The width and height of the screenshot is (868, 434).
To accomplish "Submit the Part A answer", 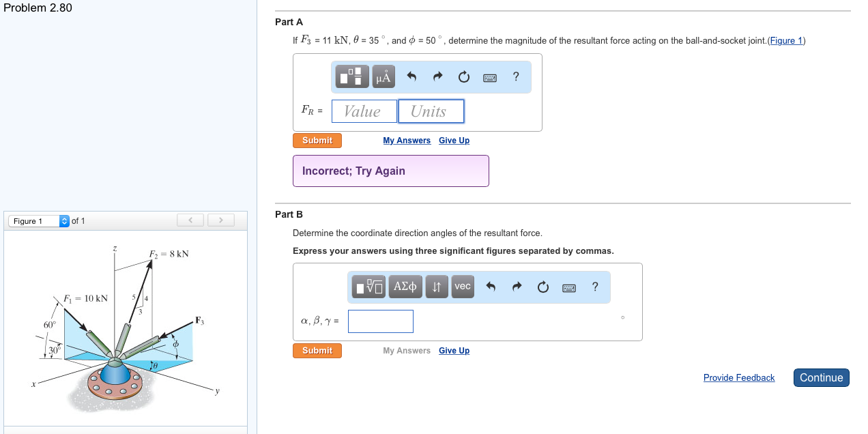I will coord(317,140).
